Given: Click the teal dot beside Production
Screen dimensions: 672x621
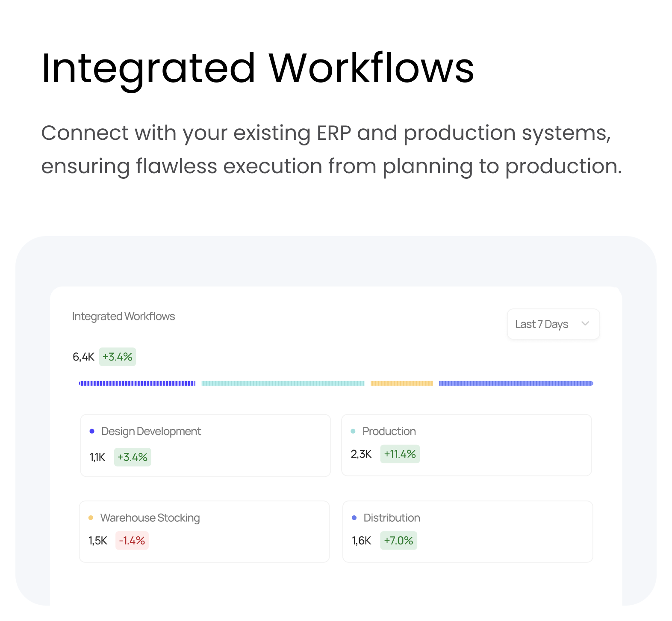Looking at the screenshot, I should point(353,431).
